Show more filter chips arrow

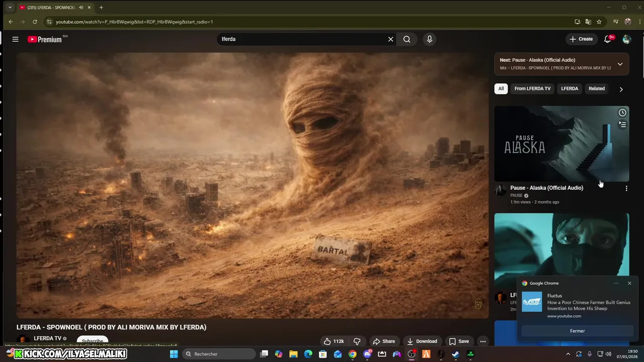pos(621,89)
